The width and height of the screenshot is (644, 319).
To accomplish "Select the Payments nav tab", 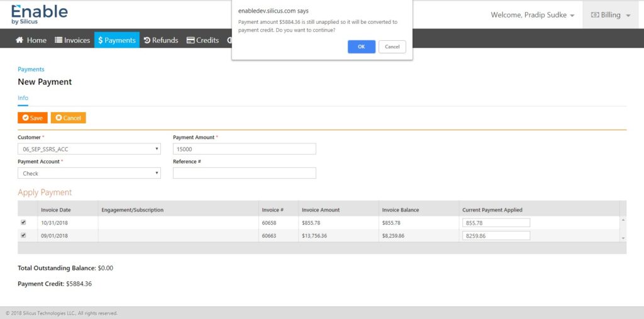I will tap(117, 40).
